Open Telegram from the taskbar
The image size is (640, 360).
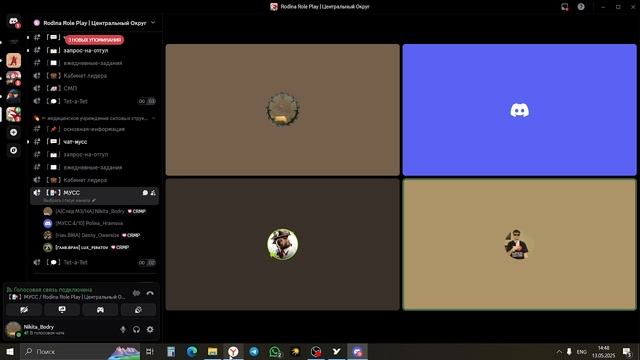[x=254, y=351]
